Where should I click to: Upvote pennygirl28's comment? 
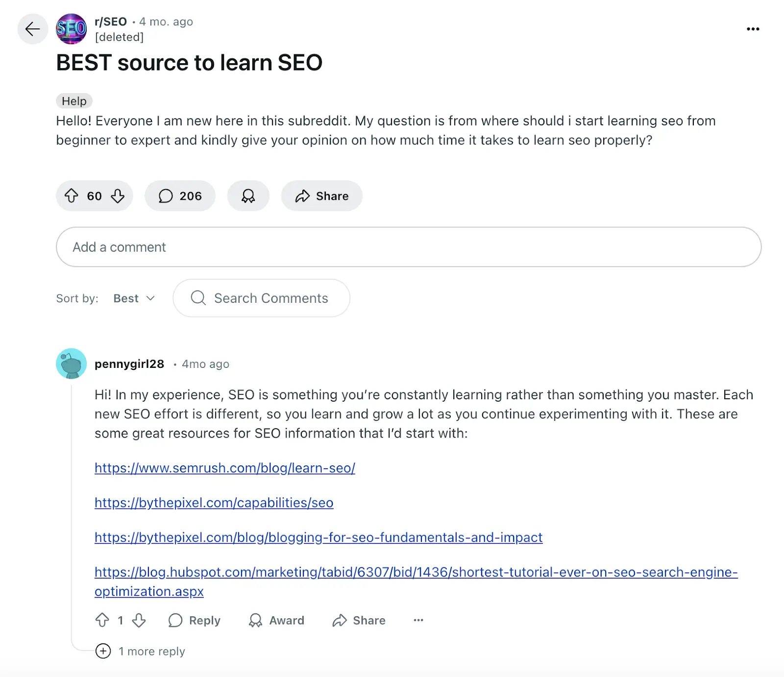(103, 620)
